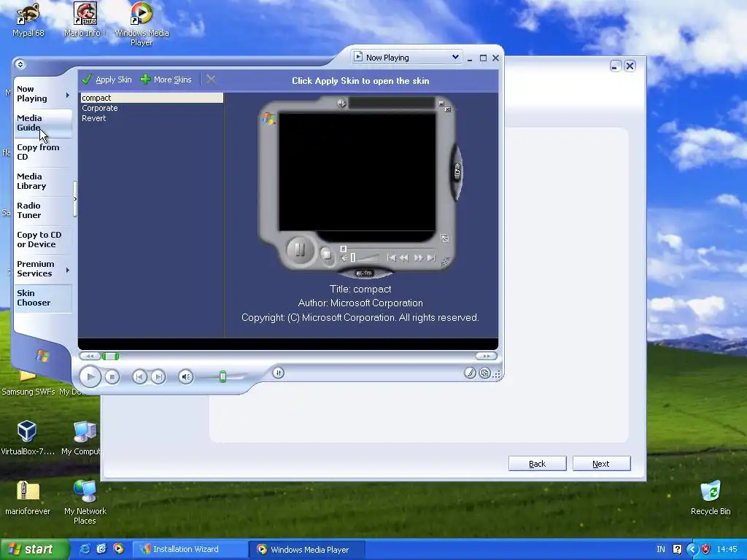Click the Play button in Media Player

point(90,377)
